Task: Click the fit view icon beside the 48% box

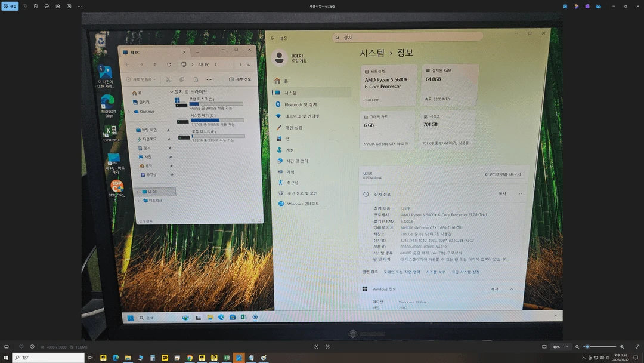Action: [x=544, y=347]
